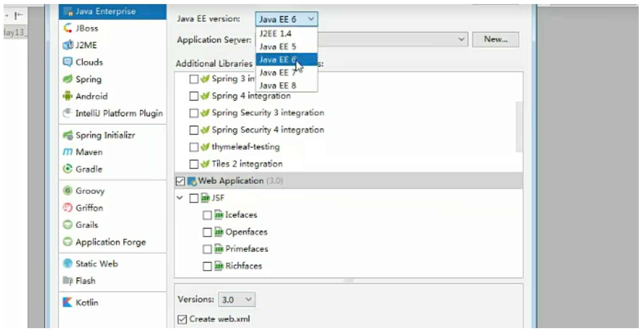Click the Application Forge icon
Image resolution: width=644 pixels, height=333 pixels.
point(68,242)
